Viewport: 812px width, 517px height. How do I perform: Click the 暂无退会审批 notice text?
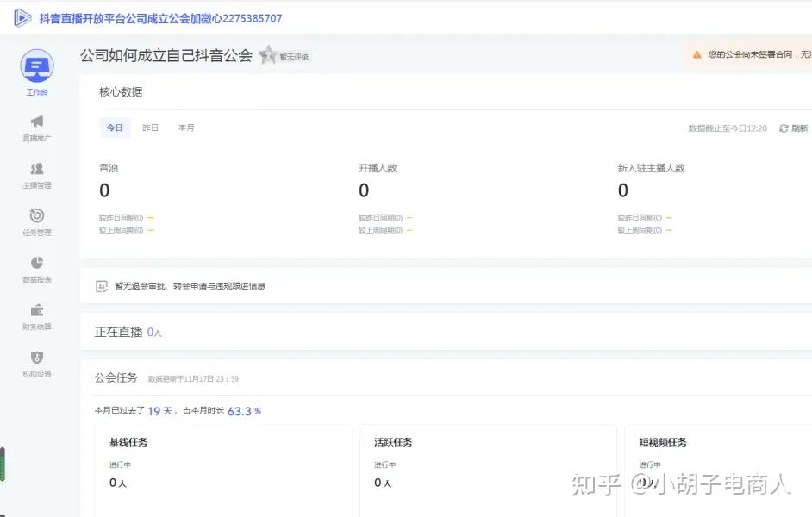(190, 286)
